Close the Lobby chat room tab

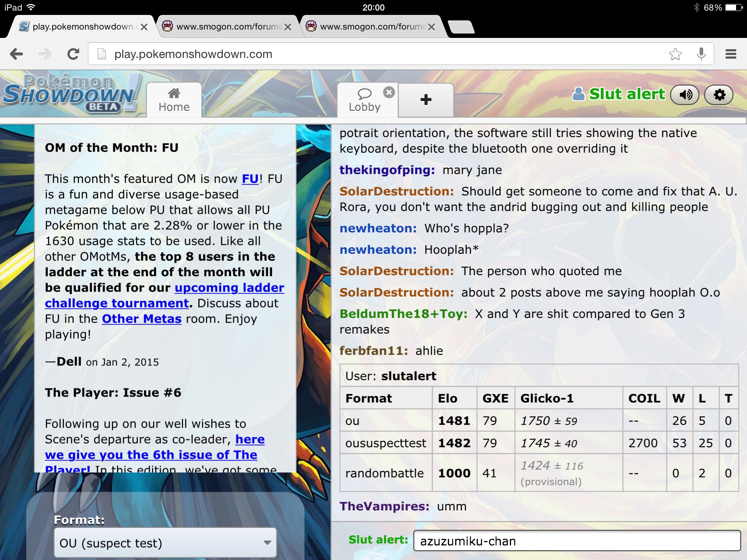pos(389,93)
